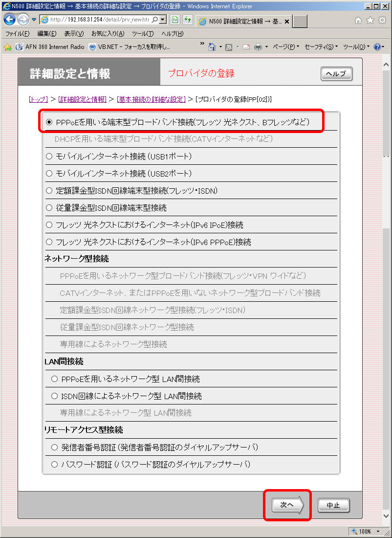This screenshot has width=392, height=538.
Task: Open VB.NET フォーカスを取得 favorite link
Action: [x=130, y=47]
